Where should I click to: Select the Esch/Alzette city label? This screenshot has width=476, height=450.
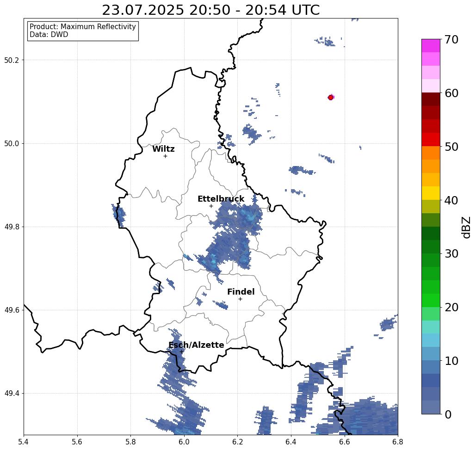(x=196, y=345)
